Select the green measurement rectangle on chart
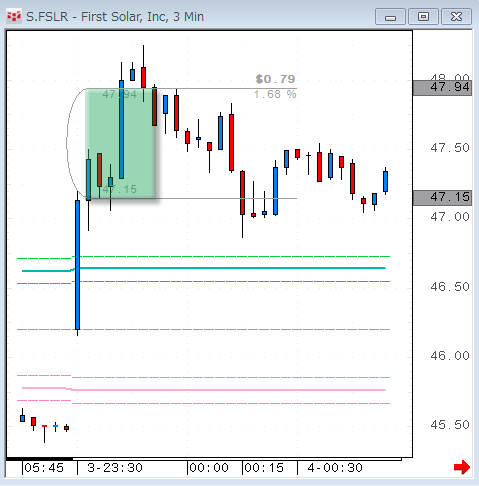This screenshot has width=479, height=486. coord(121,144)
